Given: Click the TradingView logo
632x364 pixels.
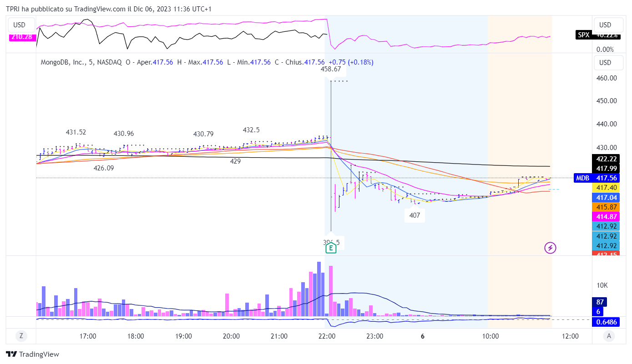Looking at the screenshot, I should [x=32, y=354].
